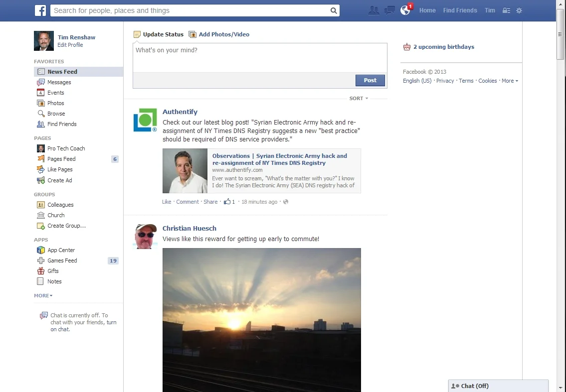This screenshot has width=566, height=392.
Task: Click the Colleagues group icon
Action: point(41,205)
